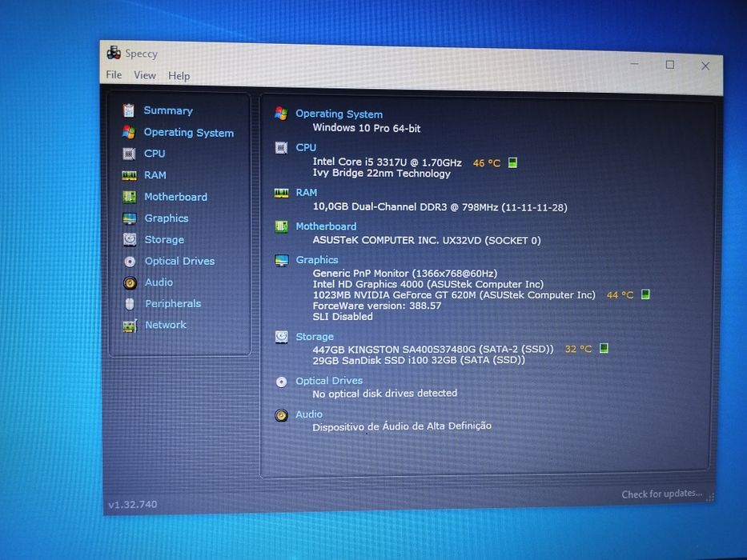Click ASUSTeK COMPUTER INC. UX32VD text

(x=427, y=241)
